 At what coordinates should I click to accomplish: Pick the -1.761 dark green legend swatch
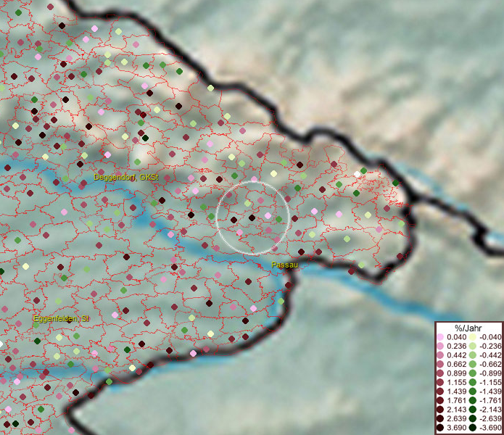473,400
